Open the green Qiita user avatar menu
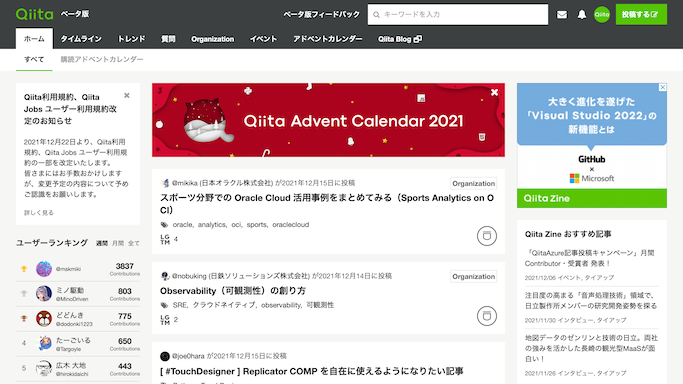The image size is (683, 384). click(x=602, y=14)
